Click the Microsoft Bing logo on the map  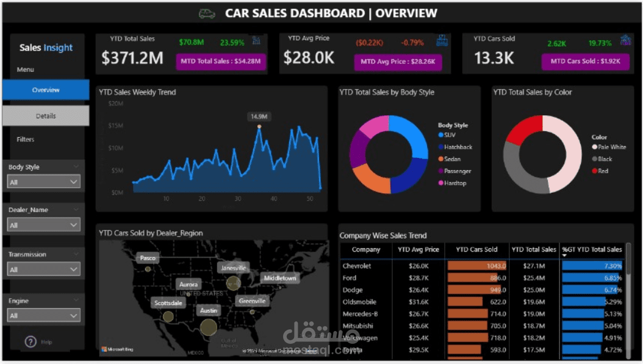(x=117, y=349)
